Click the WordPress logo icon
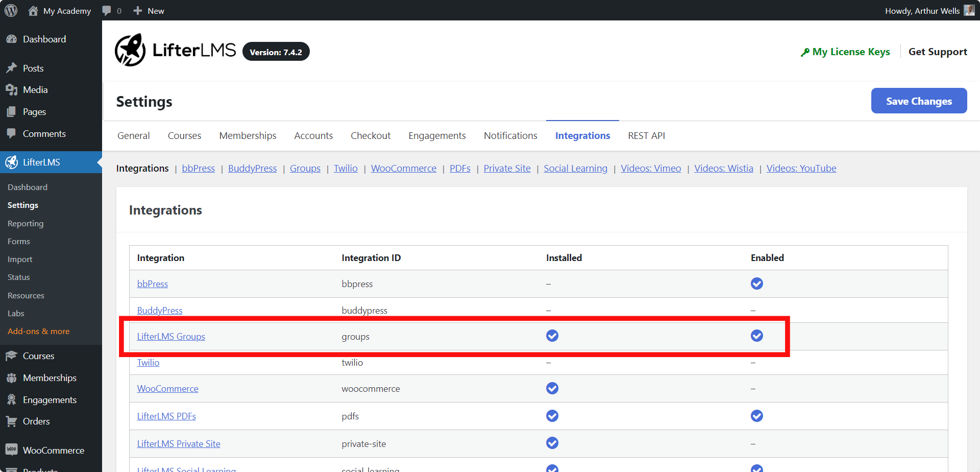The height and width of the screenshot is (472, 980). 11,11
